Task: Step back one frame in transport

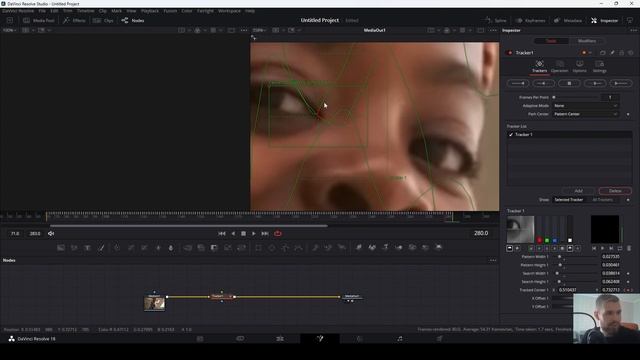Action: [x=233, y=233]
